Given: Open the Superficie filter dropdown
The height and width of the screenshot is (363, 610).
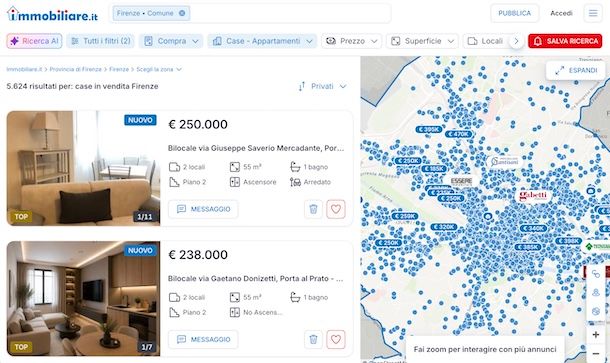Looking at the screenshot, I should coord(422,41).
